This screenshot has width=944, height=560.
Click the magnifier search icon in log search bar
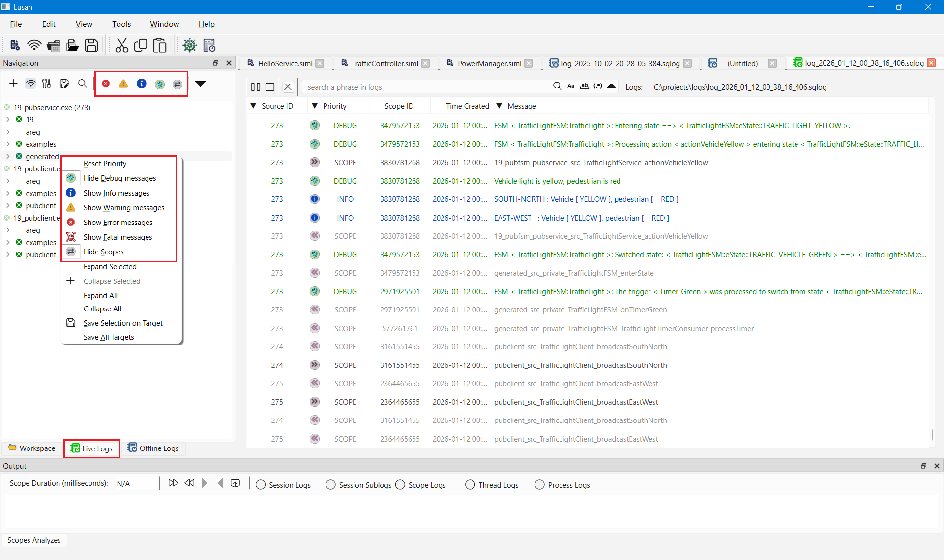click(557, 86)
